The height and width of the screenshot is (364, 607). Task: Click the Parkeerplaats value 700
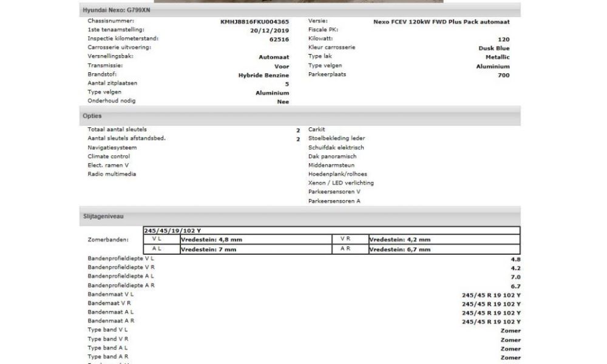[x=503, y=75]
